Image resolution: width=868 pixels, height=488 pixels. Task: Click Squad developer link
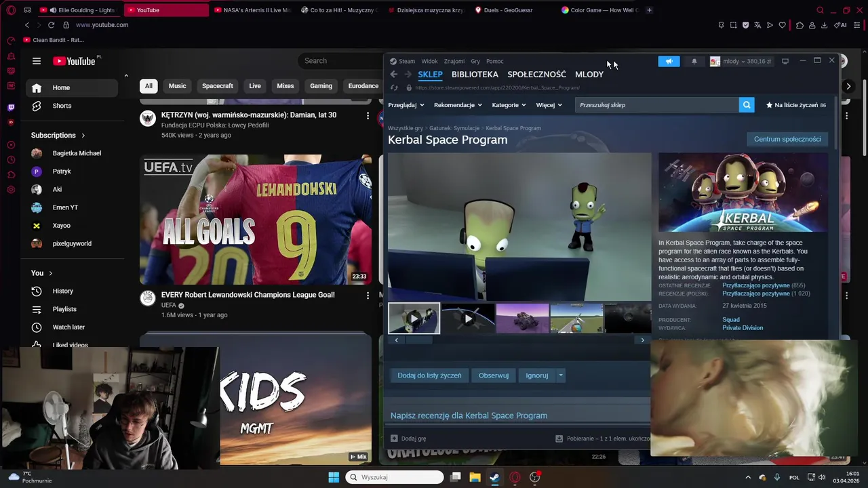point(731,320)
